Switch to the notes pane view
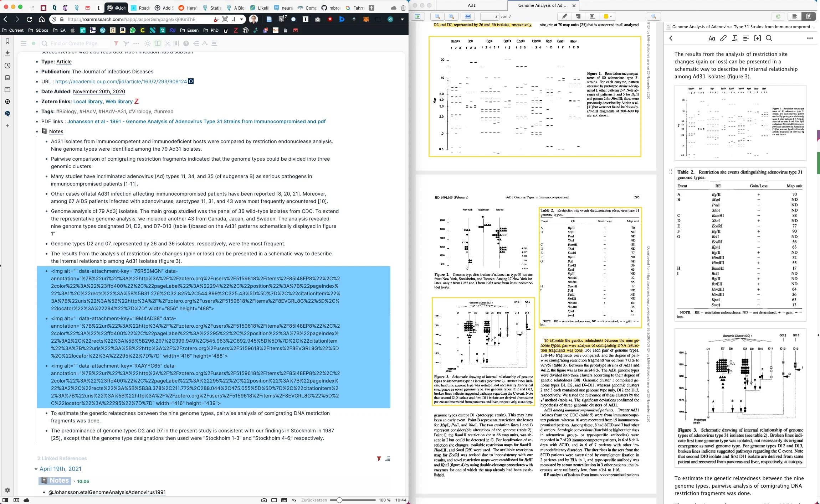Screen dimensions: 820x504 [808, 16]
